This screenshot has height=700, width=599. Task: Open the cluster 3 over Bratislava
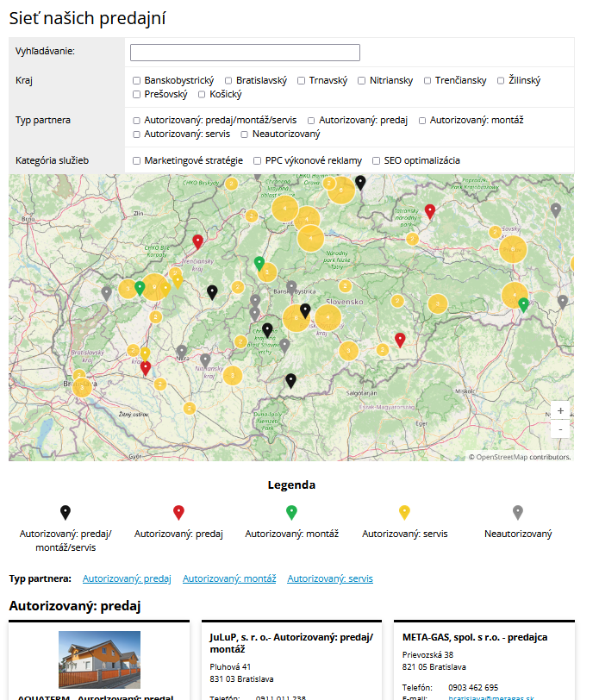point(82,388)
